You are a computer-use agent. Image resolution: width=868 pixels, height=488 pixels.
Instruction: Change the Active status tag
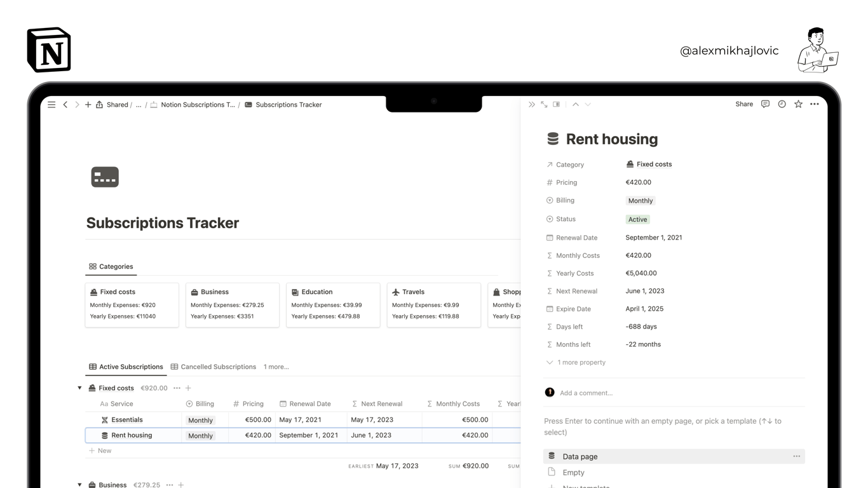click(637, 219)
